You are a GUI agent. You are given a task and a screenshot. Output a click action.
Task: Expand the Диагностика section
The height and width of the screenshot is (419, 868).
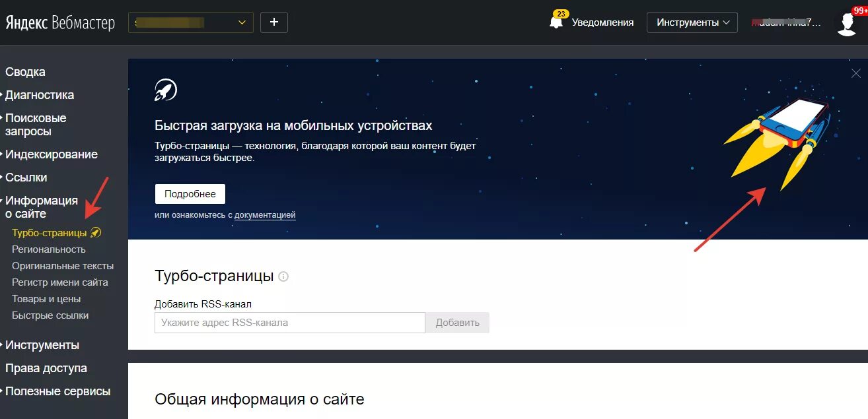pyautogui.click(x=39, y=95)
